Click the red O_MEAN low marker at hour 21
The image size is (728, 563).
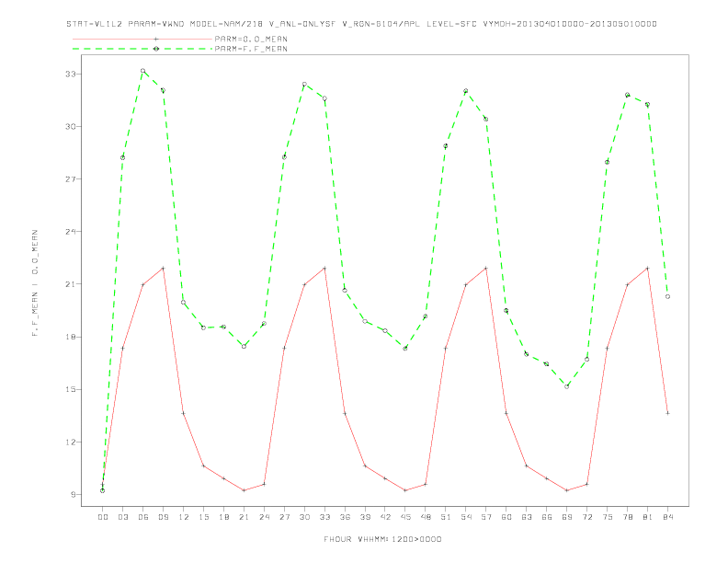[244, 490]
